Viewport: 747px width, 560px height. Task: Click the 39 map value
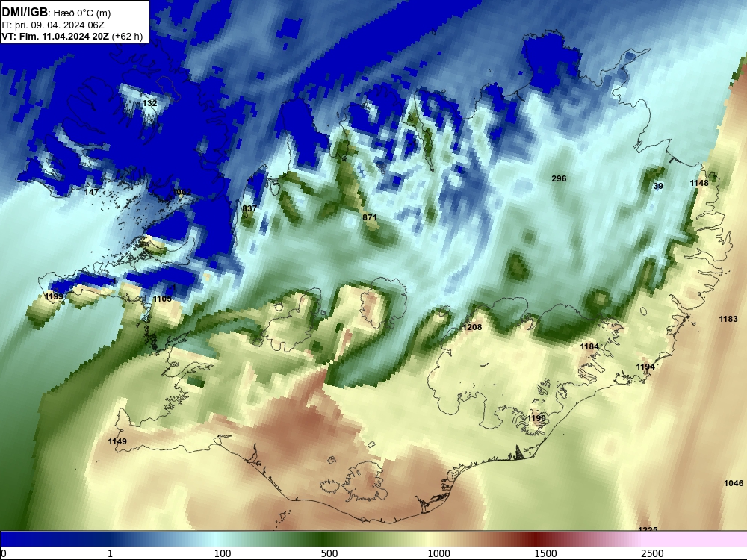pos(658,186)
